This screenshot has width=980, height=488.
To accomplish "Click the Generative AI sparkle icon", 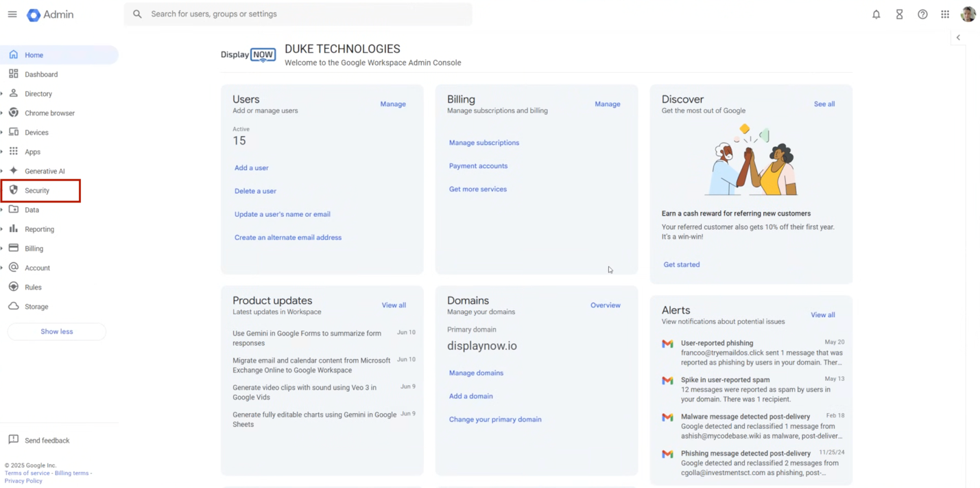I will click(x=13, y=170).
